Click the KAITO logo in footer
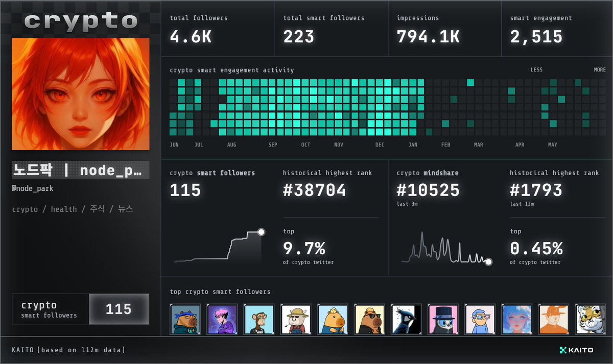The height and width of the screenshot is (364, 613). 576,350
